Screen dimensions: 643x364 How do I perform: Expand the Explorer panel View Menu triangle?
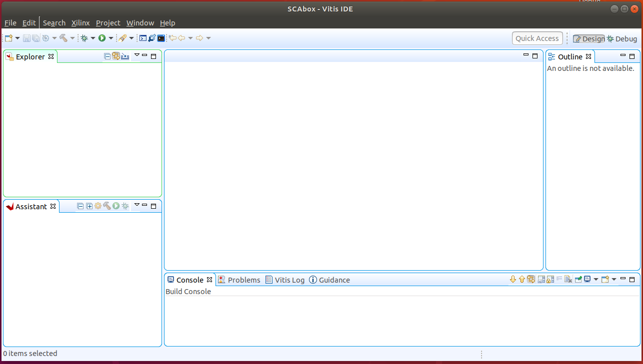pos(136,55)
